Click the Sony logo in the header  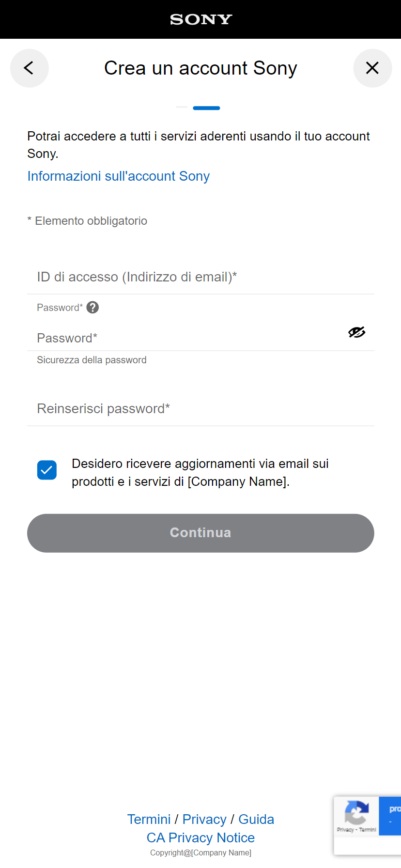(200, 19)
